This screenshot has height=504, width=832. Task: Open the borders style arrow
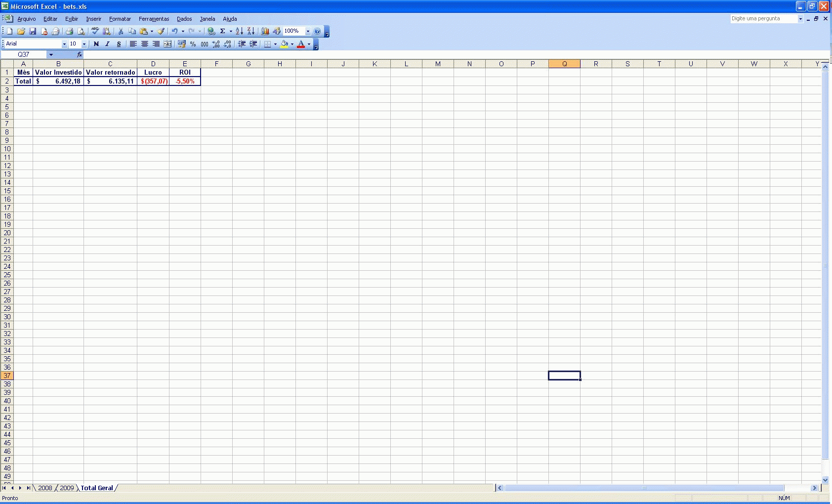(x=275, y=44)
